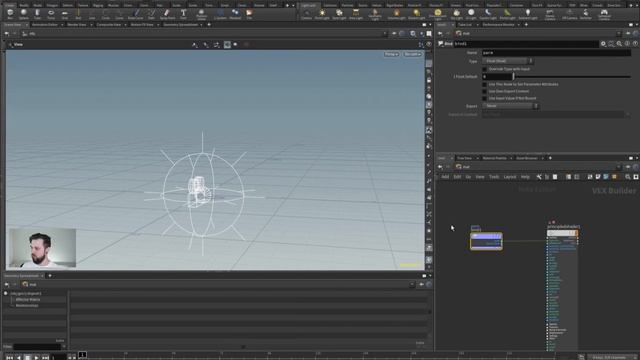Toggle Use Own Export Context checkbox
This screenshot has height=360, width=640.
(x=484, y=91)
